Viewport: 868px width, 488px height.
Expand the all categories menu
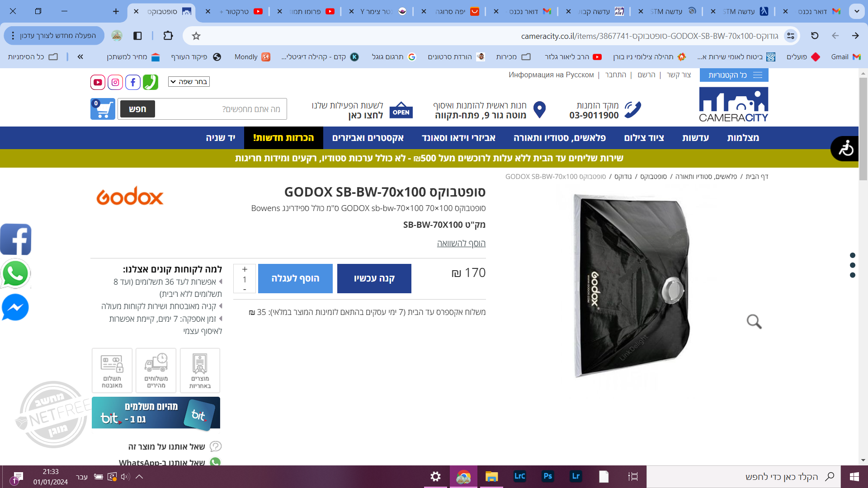(734, 75)
